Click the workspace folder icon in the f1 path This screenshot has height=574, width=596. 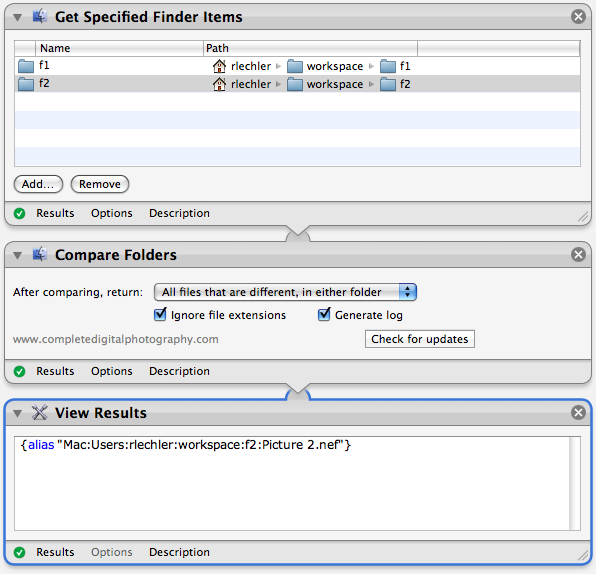click(x=295, y=66)
